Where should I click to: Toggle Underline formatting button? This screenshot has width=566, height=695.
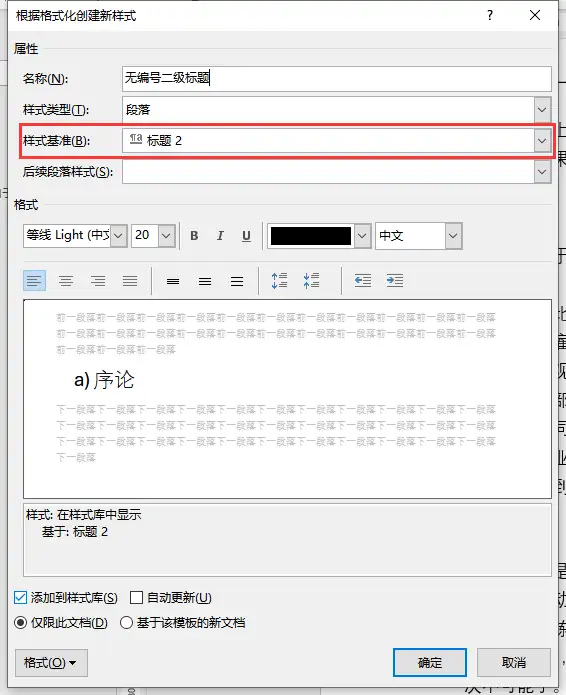(246, 236)
